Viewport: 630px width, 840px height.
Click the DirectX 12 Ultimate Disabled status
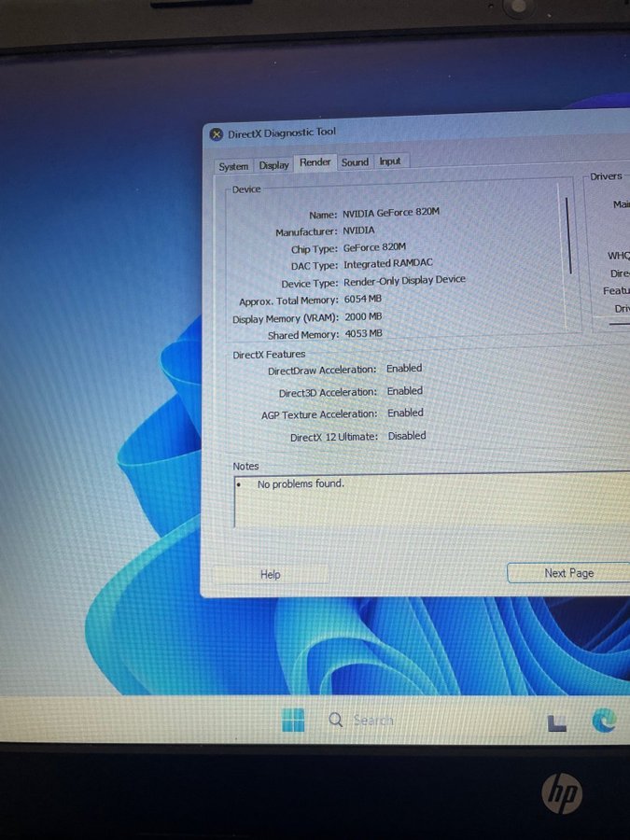[x=407, y=436]
